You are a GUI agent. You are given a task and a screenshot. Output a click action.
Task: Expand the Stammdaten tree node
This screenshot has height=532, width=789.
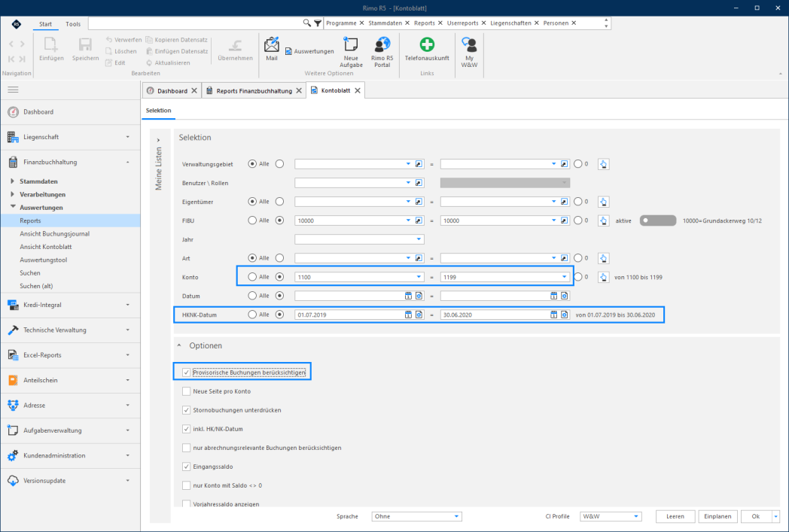[13, 181]
